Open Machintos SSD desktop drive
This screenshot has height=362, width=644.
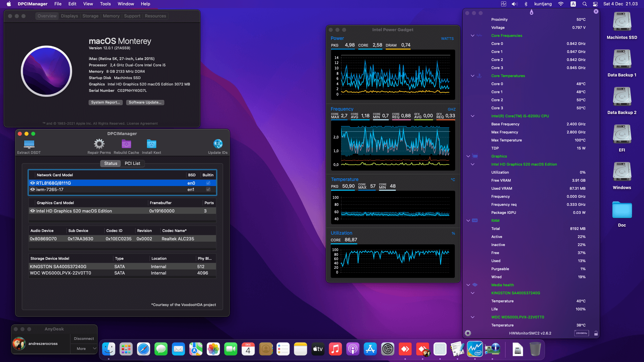tap(622, 22)
